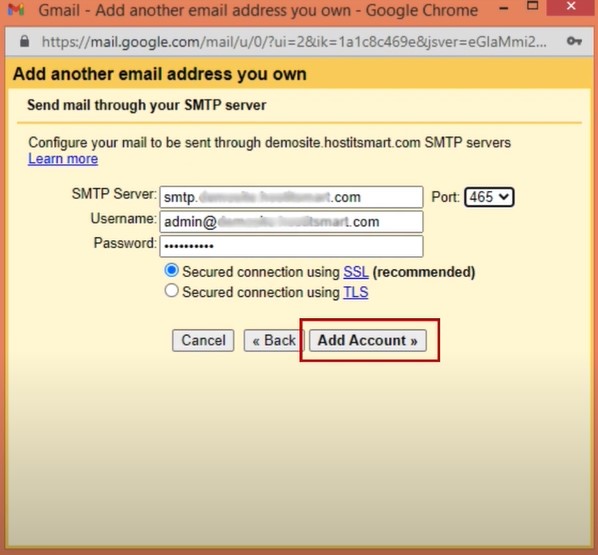The height and width of the screenshot is (555, 598).
Task: Focus the Password input field
Action: (x=291, y=246)
